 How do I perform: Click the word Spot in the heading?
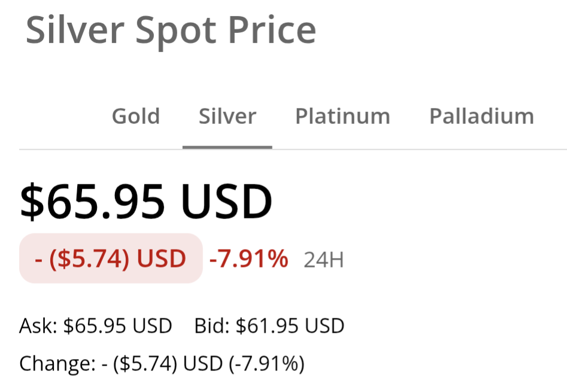pyautogui.click(x=169, y=30)
